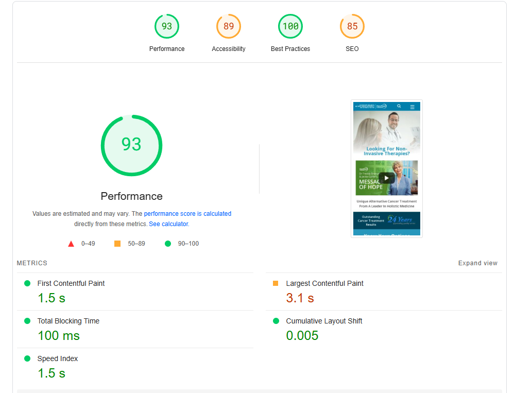
Task: Click the 100 ms Total Blocking Time value
Action: pos(59,336)
